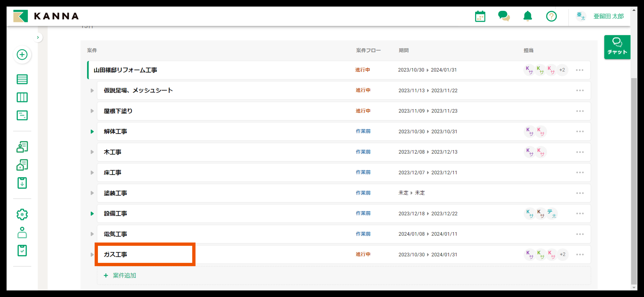This screenshot has height=297, width=644.
Task: Open the clipboard download sidebar icon
Action: click(22, 183)
